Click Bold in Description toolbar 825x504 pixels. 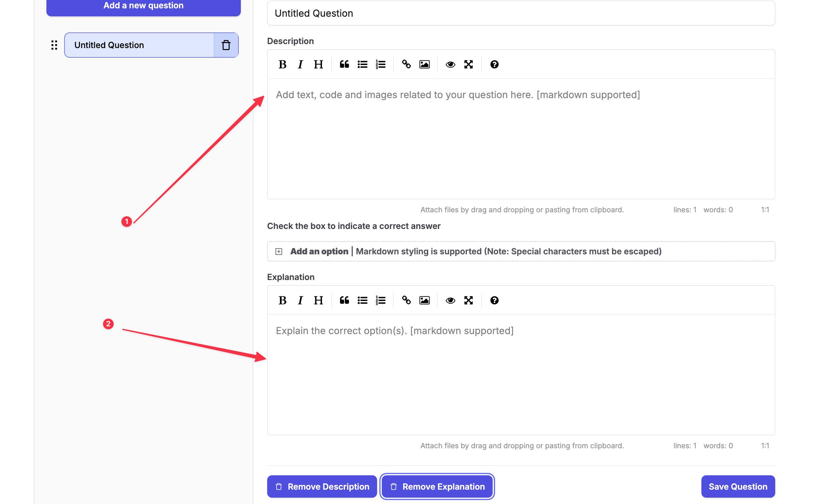[282, 64]
